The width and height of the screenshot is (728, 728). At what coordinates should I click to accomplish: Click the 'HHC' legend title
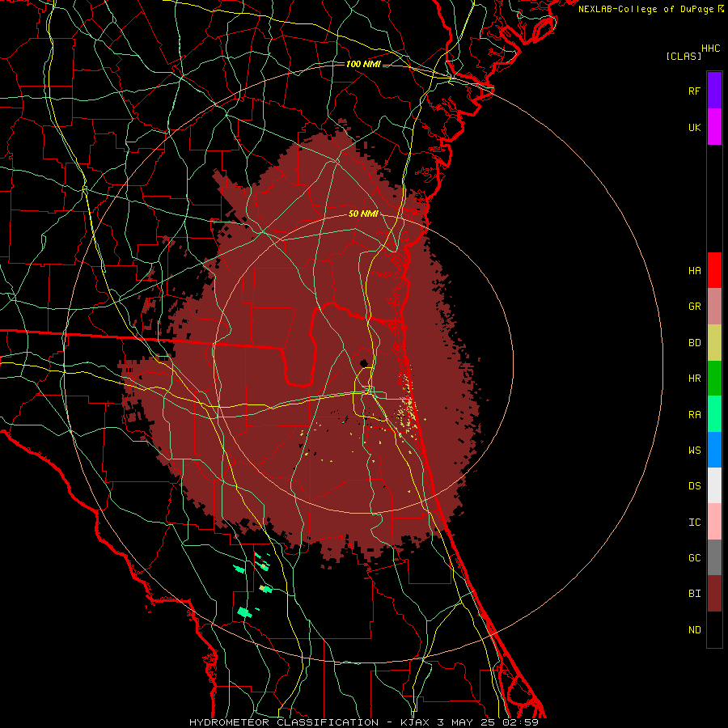point(711,49)
